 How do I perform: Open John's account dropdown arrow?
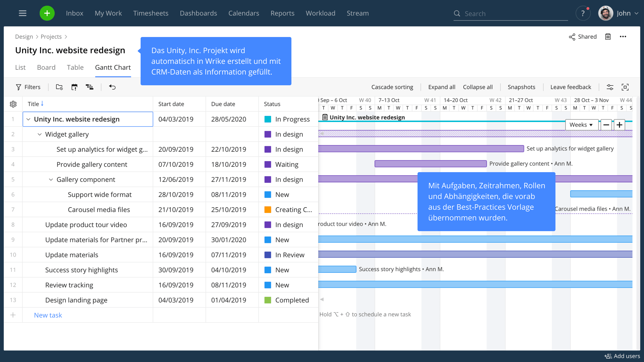(x=636, y=13)
